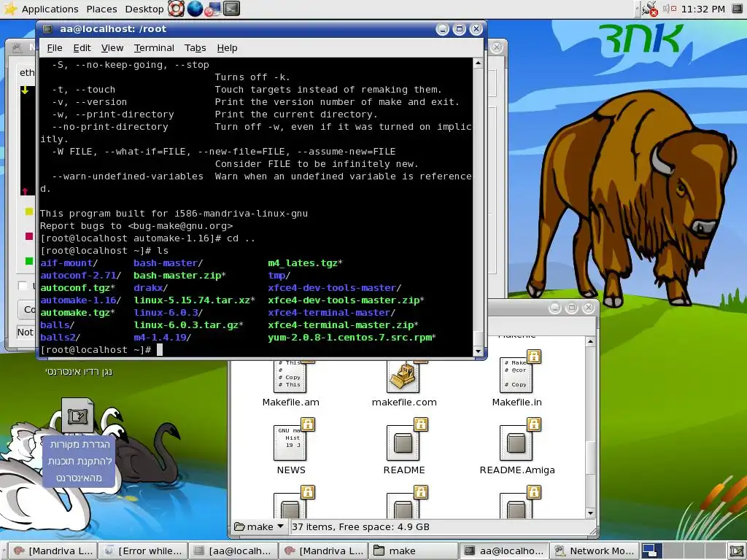This screenshot has height=560, width=747.
Task: Open the Places menu
Action: pyautogui.click(x=101, y=9)
